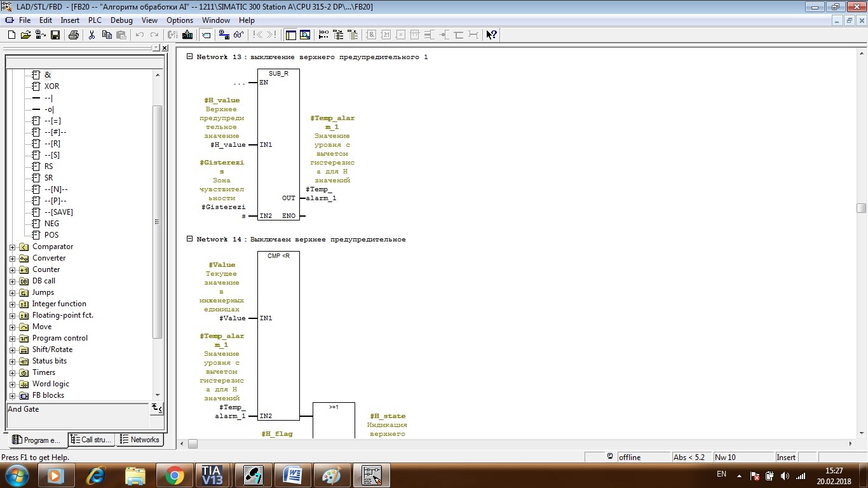Insert an OR box (>=1) from the toolbar

pyautogui.click(x=386, y=35)
